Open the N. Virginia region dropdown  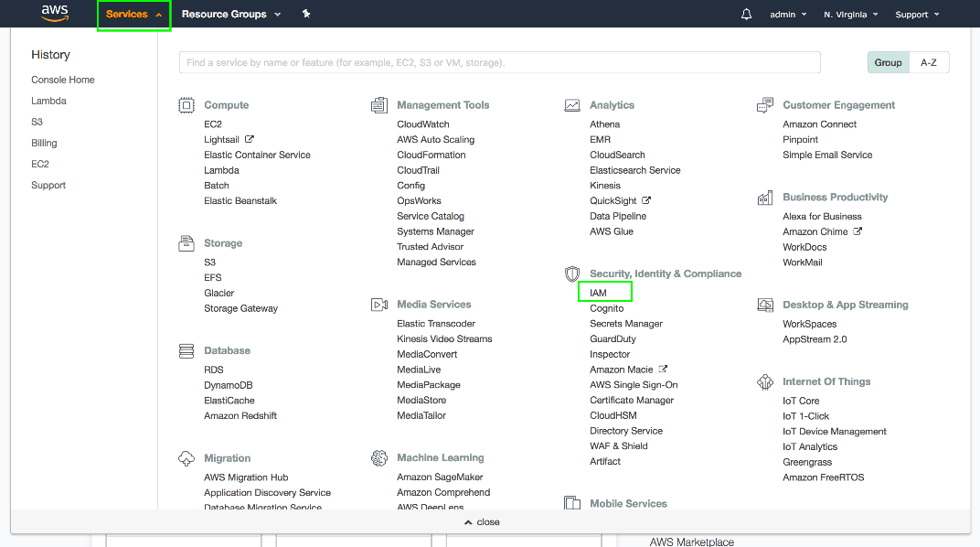(x=850, y=15)
